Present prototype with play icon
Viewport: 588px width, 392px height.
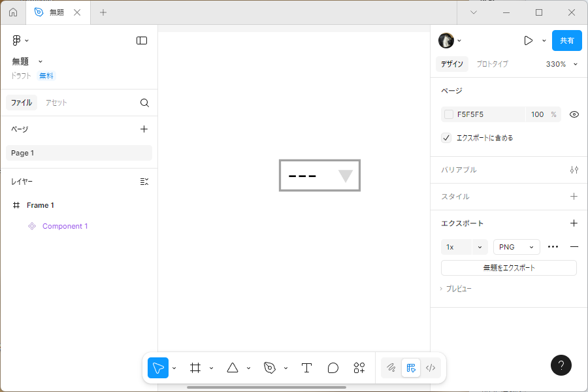point(529,41)
